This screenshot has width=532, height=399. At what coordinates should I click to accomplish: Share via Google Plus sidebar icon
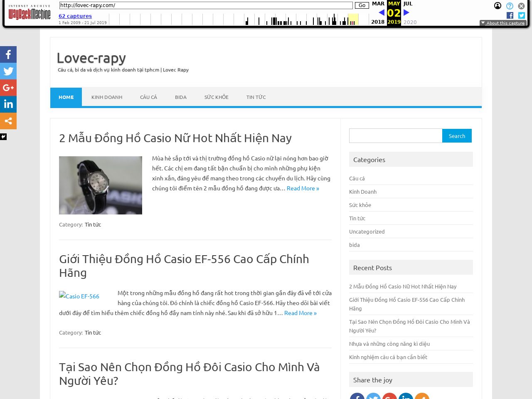8,88
